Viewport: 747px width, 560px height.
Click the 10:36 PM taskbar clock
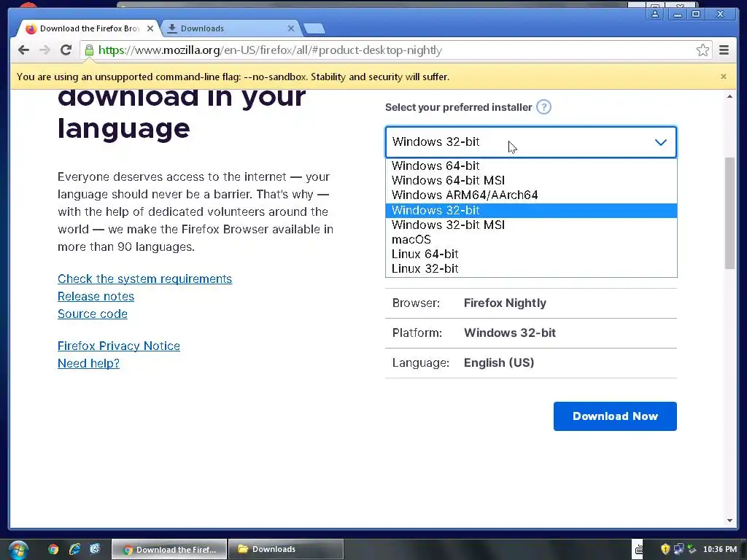point(720,549)
